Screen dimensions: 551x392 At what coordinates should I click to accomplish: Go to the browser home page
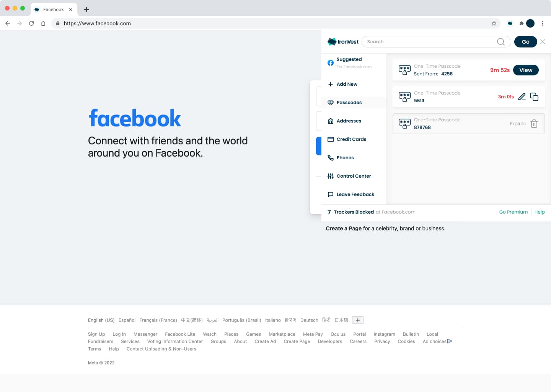pyautogui.click(x=43, y=23)
